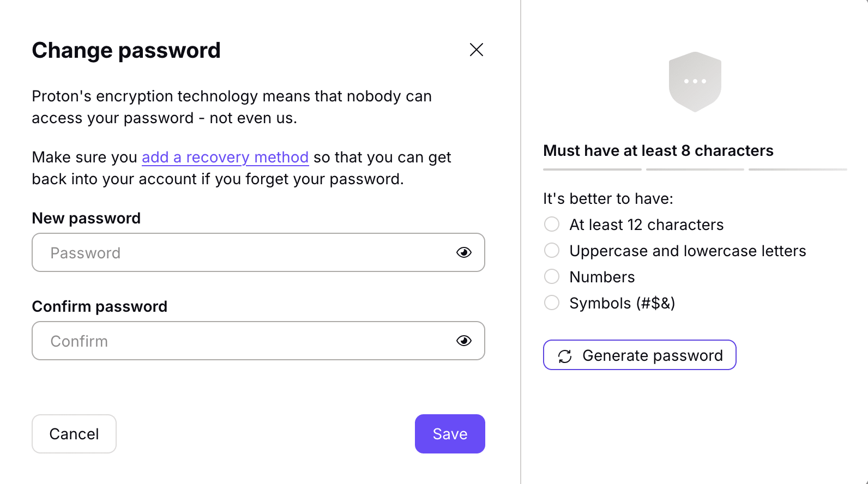
Task: Click the middle segment of the strength bar
Action: click(x=695, y=170)
